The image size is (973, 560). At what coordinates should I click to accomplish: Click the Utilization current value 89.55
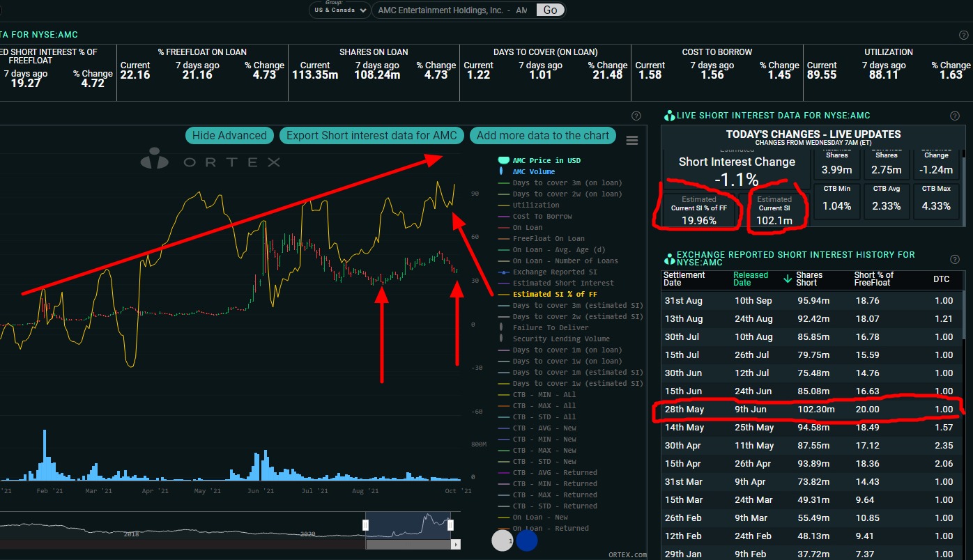822,75
